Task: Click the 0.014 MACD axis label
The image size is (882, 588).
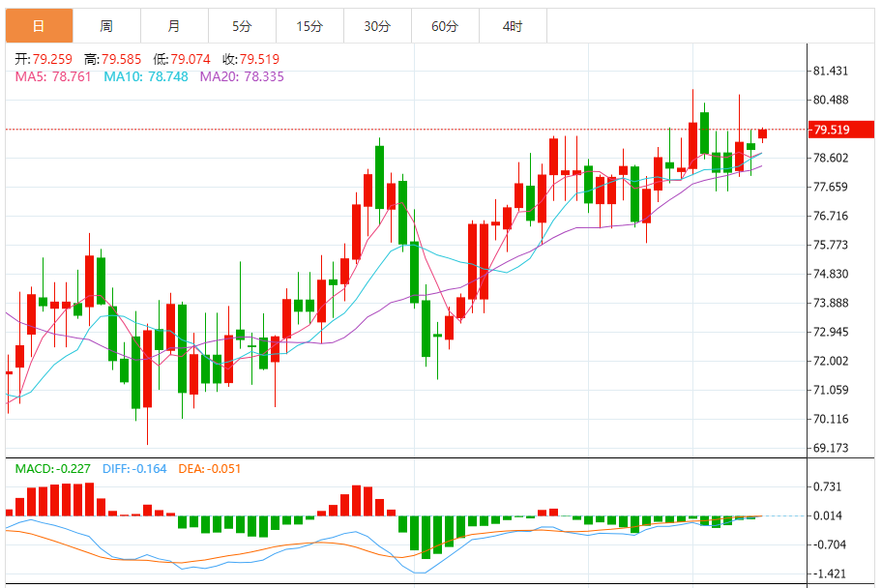Action: (828, 515)
